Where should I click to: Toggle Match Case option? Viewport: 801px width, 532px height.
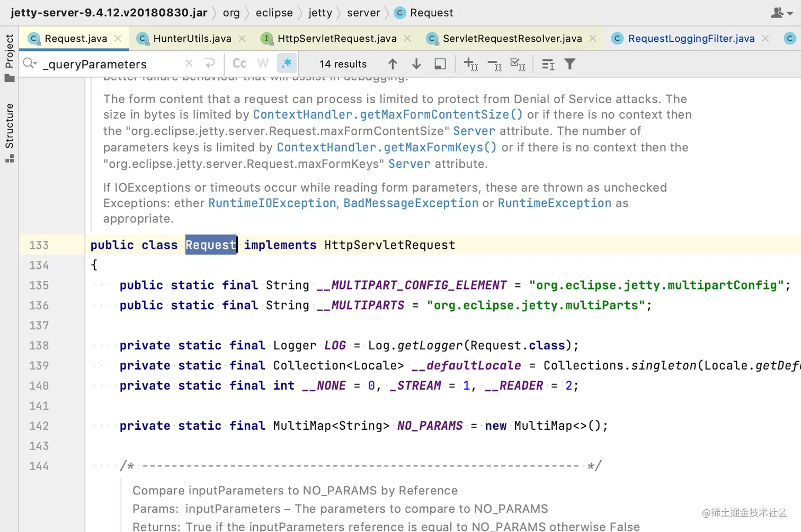[x=239, y=64]
